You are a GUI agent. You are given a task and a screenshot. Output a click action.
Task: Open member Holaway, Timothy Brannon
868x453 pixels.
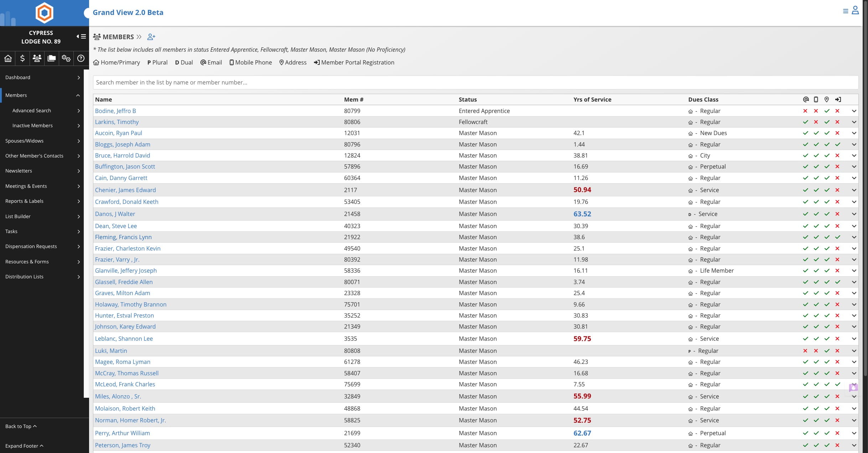(x=131, y=304)
